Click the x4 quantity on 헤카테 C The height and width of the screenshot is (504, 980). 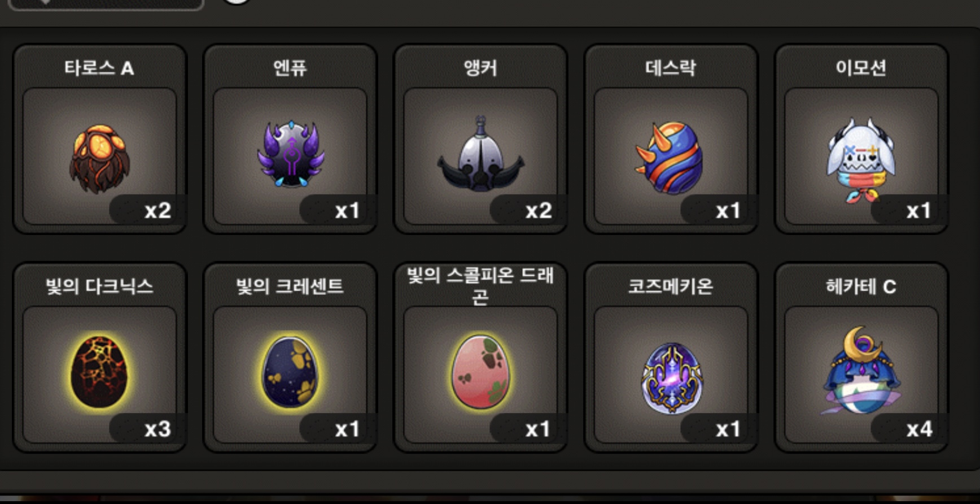point(920,429)
